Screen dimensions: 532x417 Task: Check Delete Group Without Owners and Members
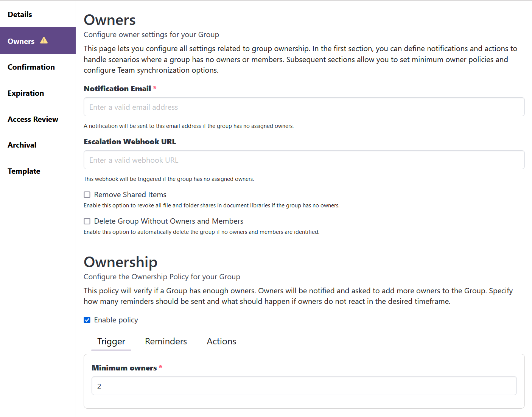(87, 221)
